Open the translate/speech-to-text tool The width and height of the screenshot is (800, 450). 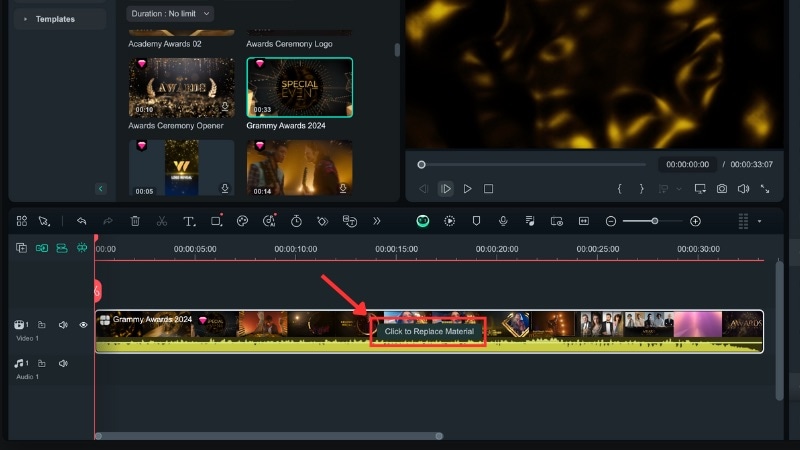tap(349, 221)
